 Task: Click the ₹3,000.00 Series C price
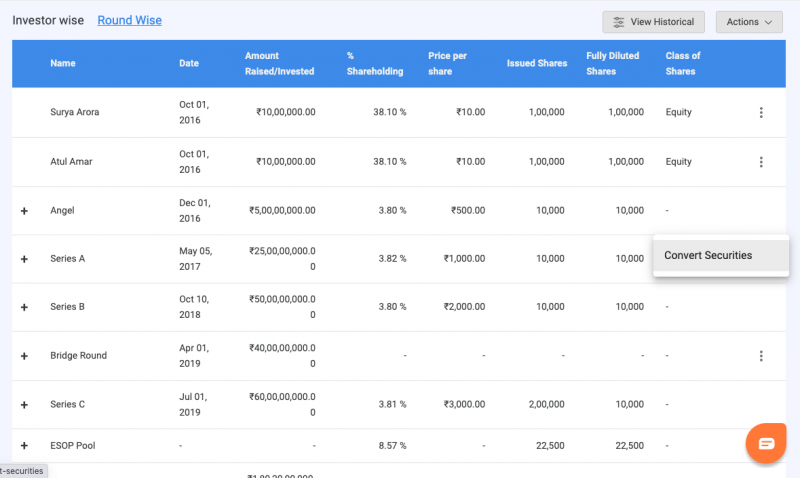(x=464, y=404)
